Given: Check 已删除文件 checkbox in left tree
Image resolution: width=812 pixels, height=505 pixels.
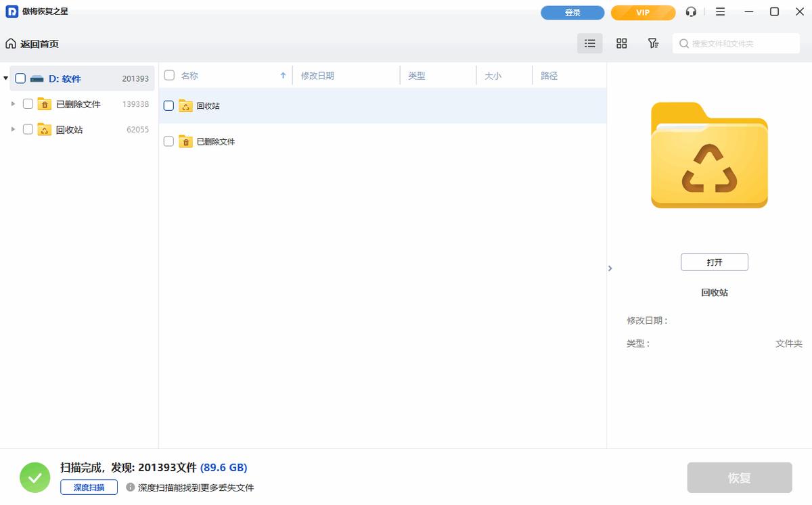Looking at the screenshot, I should point(28,104).
